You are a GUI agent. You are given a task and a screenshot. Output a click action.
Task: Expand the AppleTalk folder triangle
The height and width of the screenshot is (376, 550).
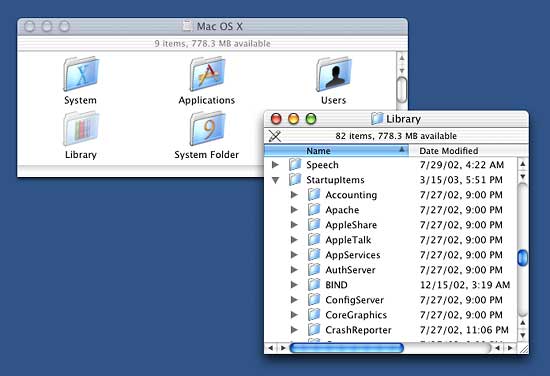pyautogui.click(x=295, y=240)
